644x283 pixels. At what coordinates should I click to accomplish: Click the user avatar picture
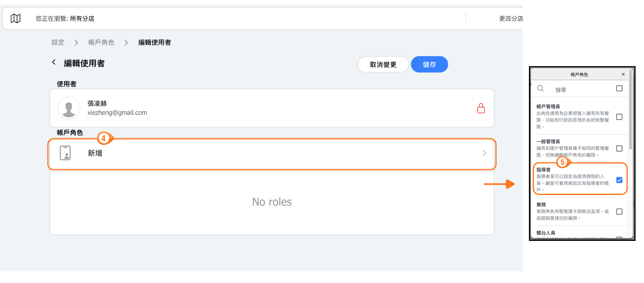point(69,108)
